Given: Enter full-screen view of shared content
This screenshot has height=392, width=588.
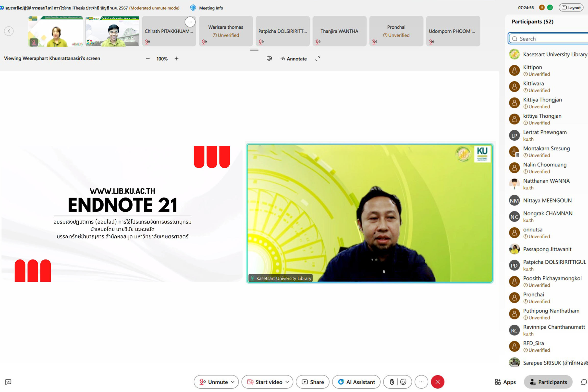Looking at the screenshot, I should 318,59.
